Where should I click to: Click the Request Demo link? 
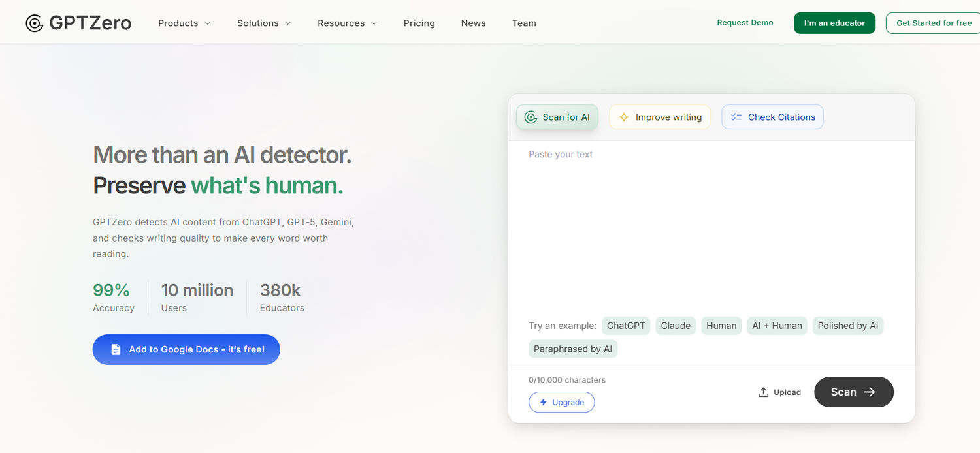tap(745, 23)
